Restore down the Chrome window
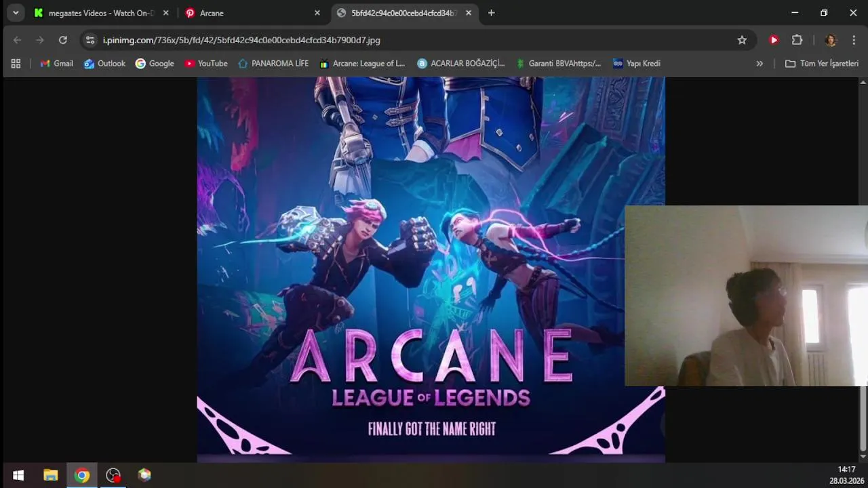Viewport: 868px width, 488px height. click(824, 13)
